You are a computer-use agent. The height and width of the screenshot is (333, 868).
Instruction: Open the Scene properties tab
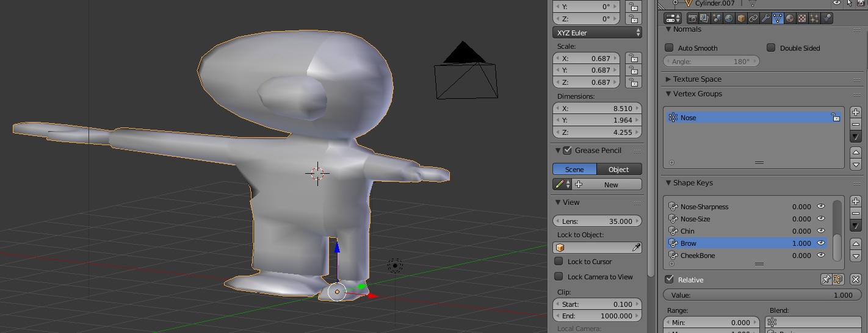[717, 18]
